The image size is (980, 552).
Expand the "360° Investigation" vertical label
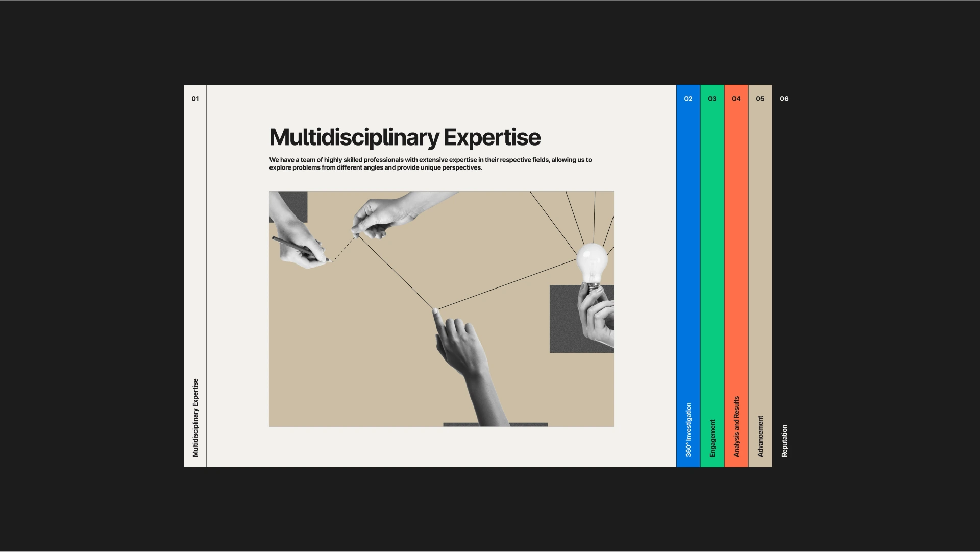pos(688,429)
